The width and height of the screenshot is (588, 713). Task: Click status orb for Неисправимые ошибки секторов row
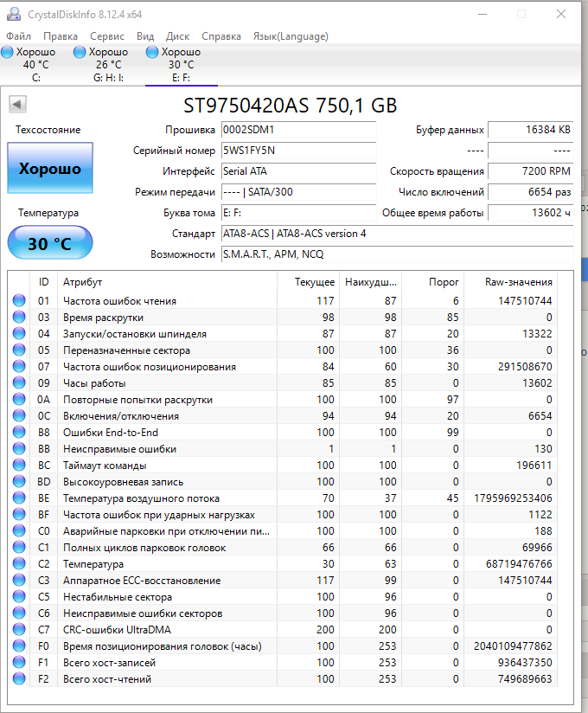[x=19, y=613]
